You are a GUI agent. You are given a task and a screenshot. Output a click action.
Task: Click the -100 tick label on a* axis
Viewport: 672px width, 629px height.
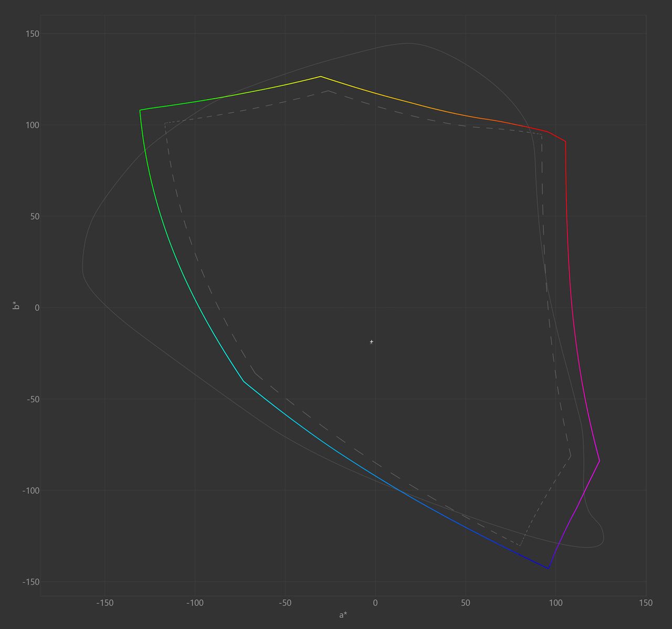pos(195,603)
